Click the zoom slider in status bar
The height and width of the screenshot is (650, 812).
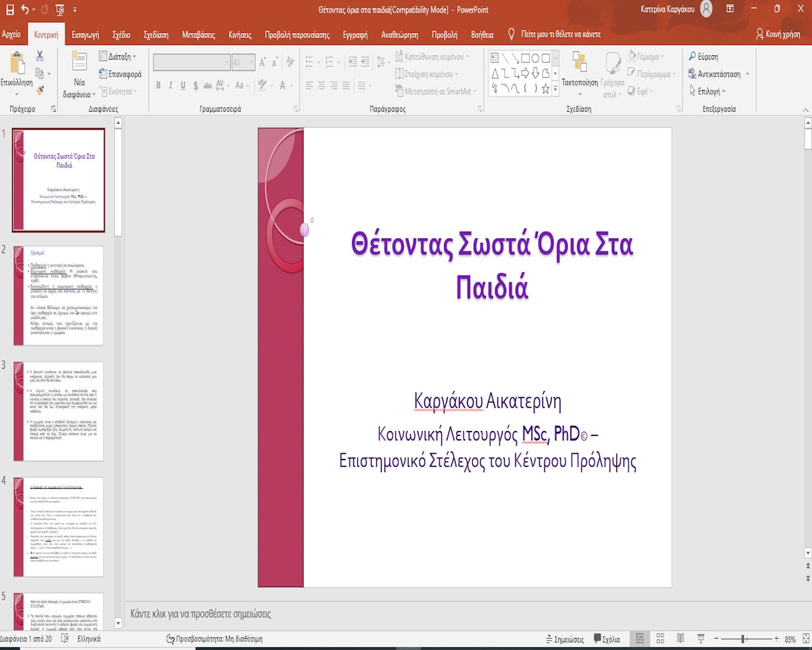coord(743,639)
